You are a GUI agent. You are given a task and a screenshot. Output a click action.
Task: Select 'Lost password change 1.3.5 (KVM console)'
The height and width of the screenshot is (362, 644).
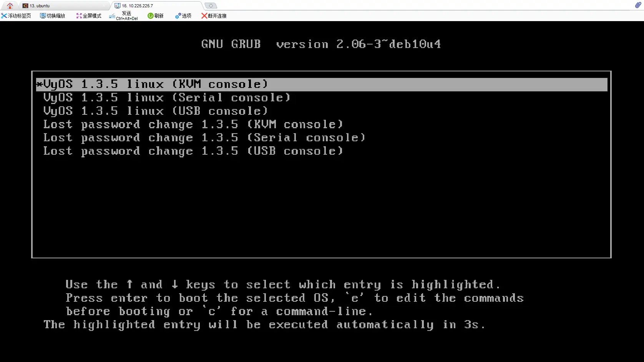pyautogui.click(x=193, y=124)
